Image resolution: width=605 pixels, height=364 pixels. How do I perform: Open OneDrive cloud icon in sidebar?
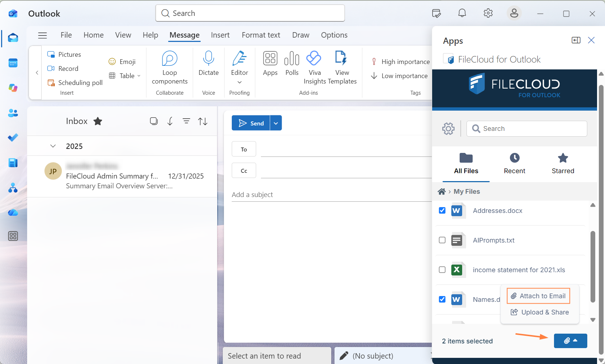pos(13,213)
